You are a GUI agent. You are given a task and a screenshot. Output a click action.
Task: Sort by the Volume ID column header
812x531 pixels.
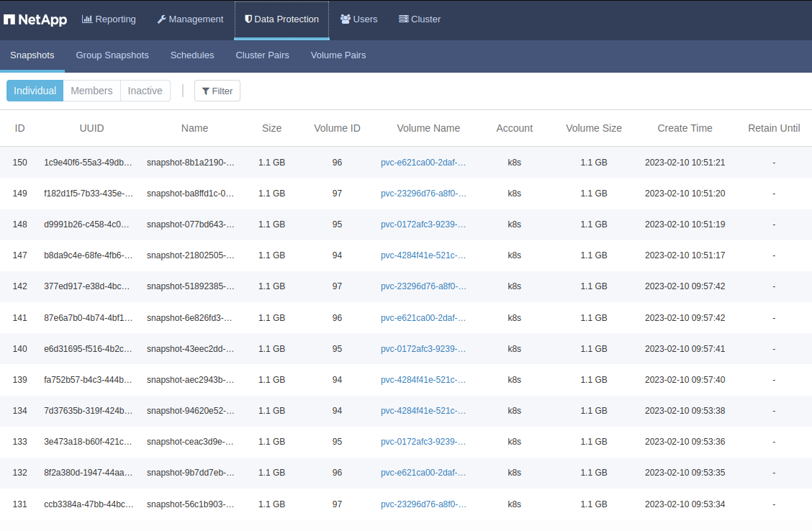pos(337,128)
